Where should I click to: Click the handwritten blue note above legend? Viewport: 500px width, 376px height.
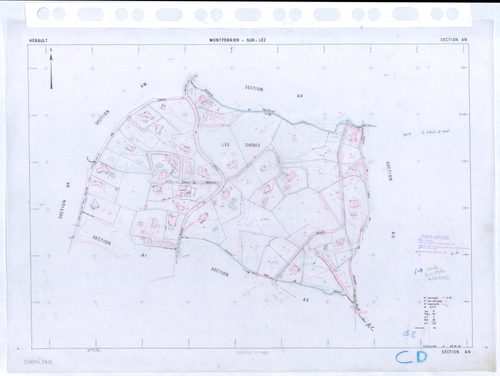click(x=432, y=273)
